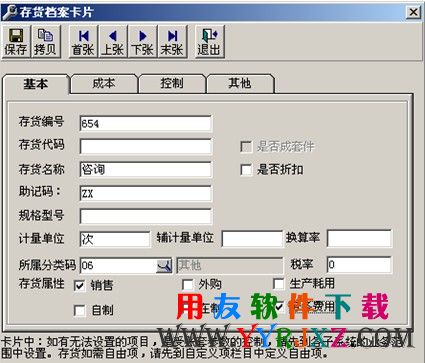Screen dimensions: 425x363
Task: Switch to the 基本 tab
Action: (x=36, y=84)
